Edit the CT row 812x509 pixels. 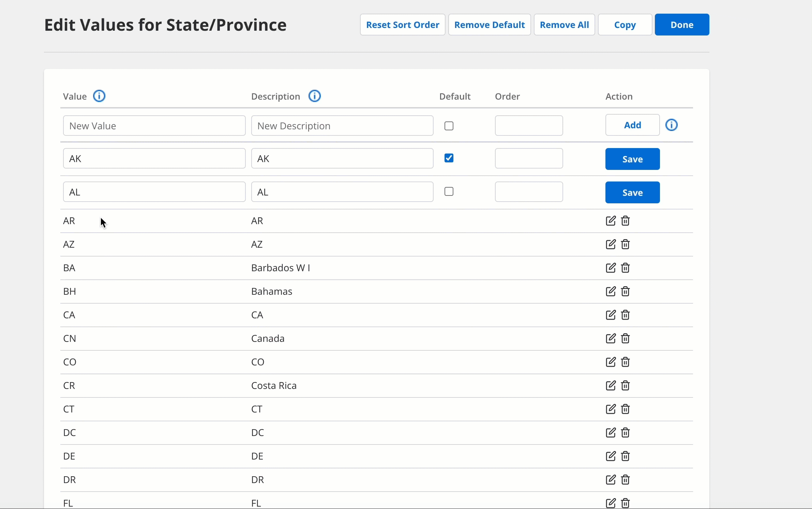(x=611, y=409)
